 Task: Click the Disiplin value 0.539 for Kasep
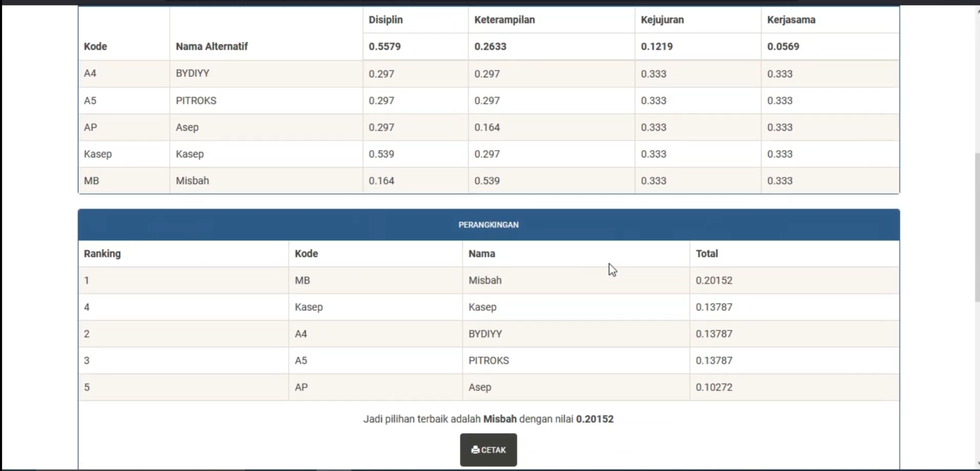click(381, 154)
